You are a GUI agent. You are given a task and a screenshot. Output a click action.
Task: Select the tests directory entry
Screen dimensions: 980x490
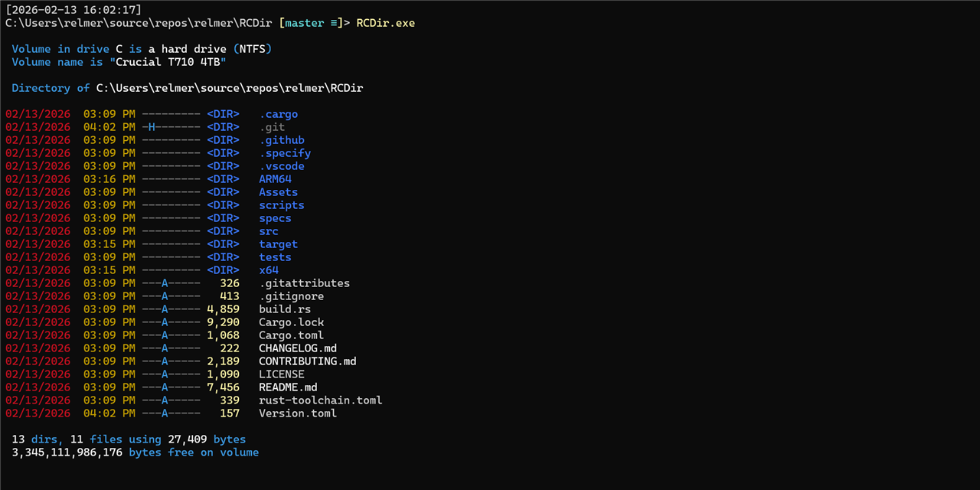(275, 257)
